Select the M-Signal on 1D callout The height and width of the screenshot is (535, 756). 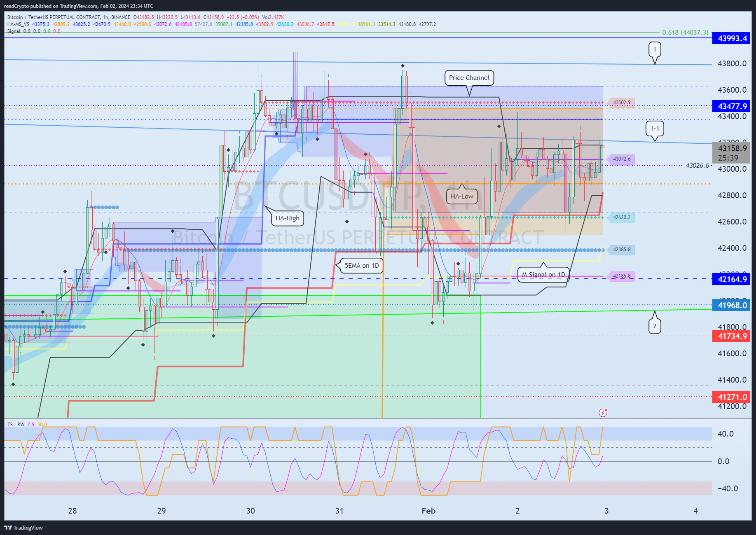point(543,274)
